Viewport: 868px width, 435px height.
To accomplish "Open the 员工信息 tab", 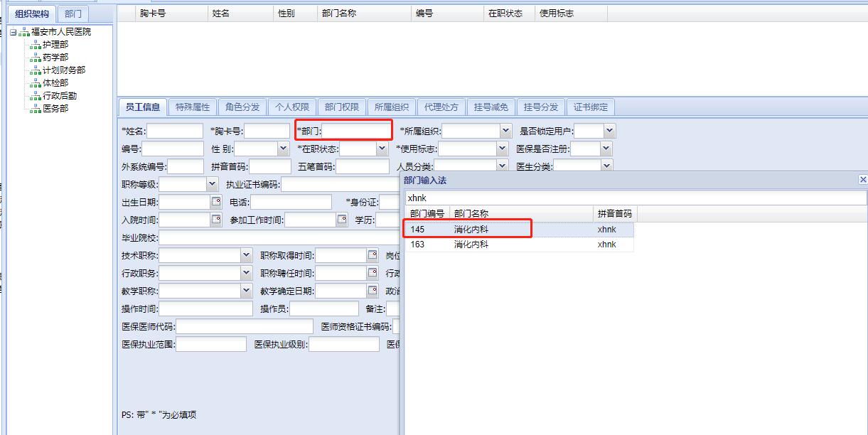I will click(x=143, y=107).
